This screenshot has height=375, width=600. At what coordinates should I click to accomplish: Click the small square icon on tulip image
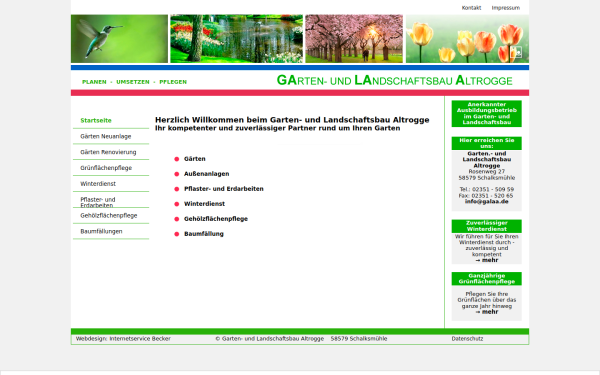516,52
